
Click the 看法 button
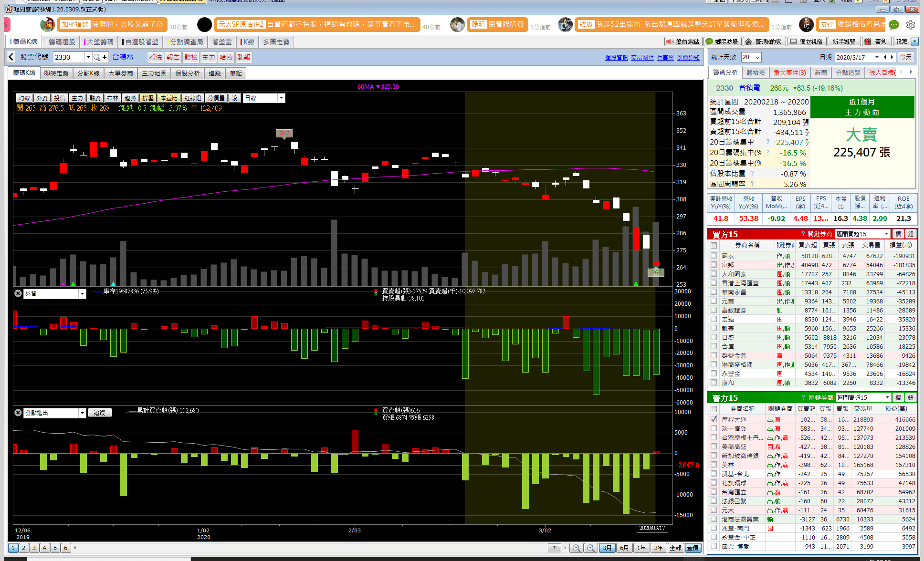tap(156, 57)
